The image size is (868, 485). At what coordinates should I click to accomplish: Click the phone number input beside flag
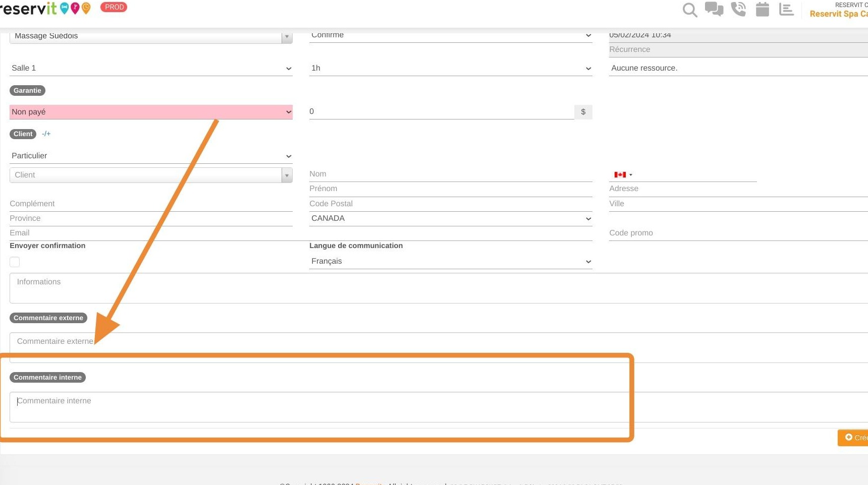click(696, 174)
